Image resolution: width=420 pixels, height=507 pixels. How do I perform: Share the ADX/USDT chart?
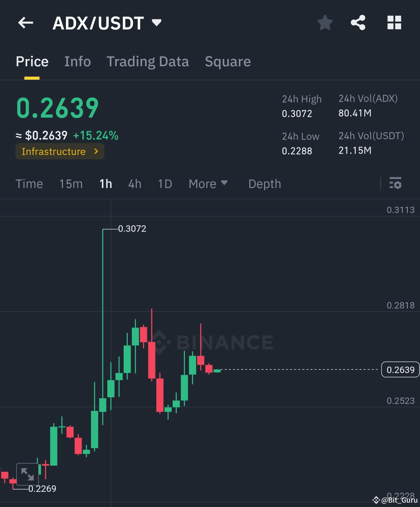(358, 23)
